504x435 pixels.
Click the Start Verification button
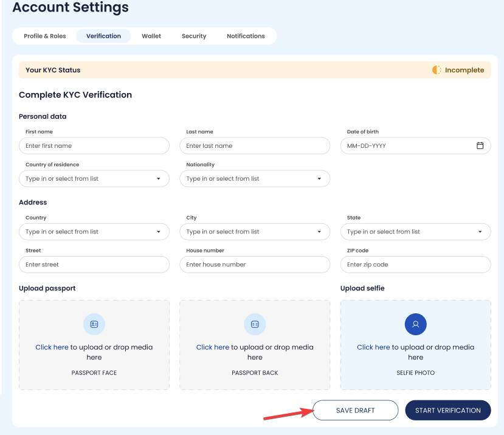coord(447,410)
